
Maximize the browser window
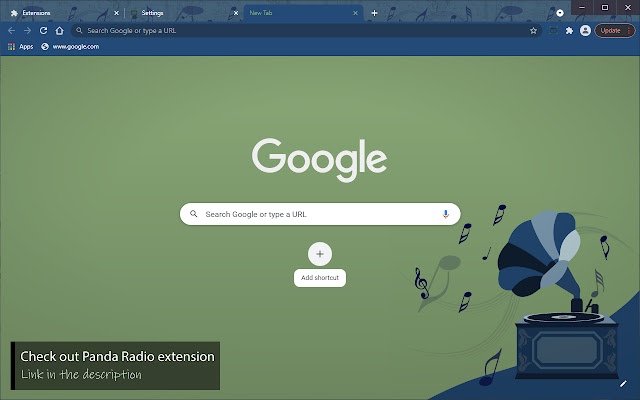605,7
